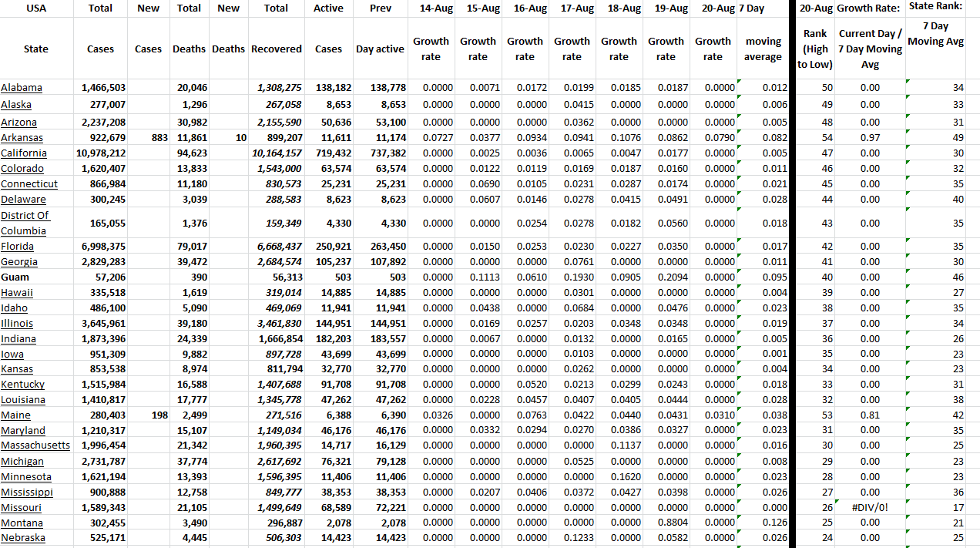The image size is (980, 548).
Task: Select Montana 19-Aug growth rate 0.8804
Action: pos(666,523)
